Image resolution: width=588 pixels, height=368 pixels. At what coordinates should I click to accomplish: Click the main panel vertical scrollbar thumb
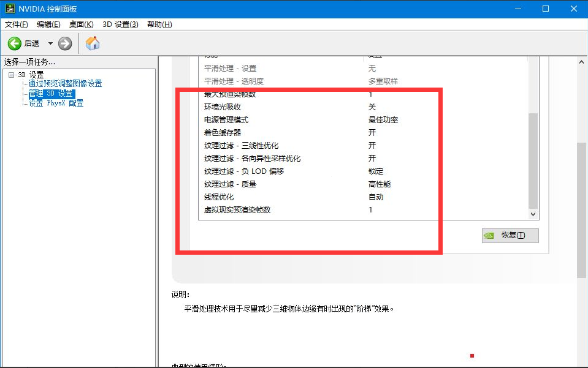click(581, 210)
